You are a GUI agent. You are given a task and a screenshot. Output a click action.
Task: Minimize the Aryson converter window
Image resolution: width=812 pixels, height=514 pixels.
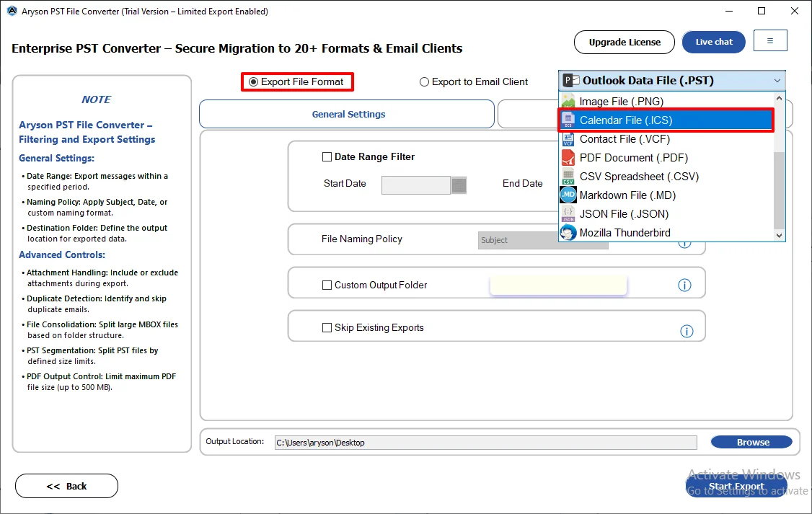point(729,11)
